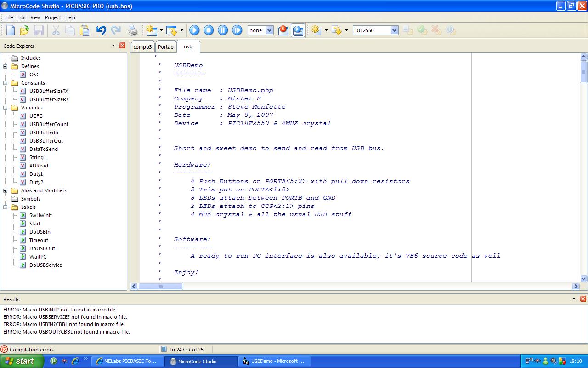Screen dimensions: 588x368
Task: Stop ICD with the blue stop button
Action: [209, 30]
